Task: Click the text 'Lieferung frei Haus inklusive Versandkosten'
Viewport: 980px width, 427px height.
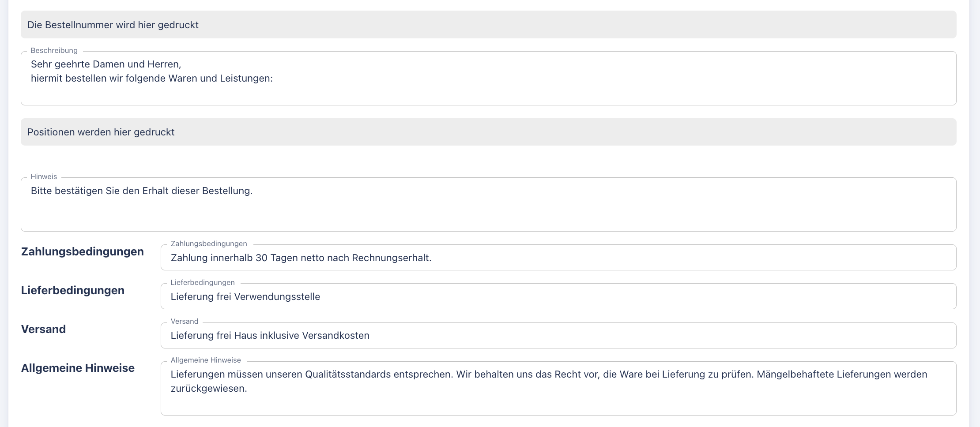Action: pyautogui.click(x=270, y=335)
